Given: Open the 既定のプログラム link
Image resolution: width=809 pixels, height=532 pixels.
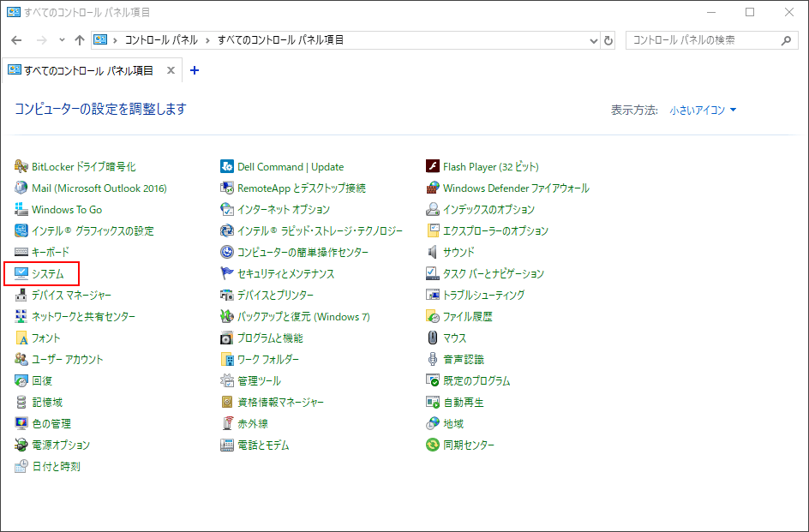Looking at the screenshot, I should click(x=476, y=381).
